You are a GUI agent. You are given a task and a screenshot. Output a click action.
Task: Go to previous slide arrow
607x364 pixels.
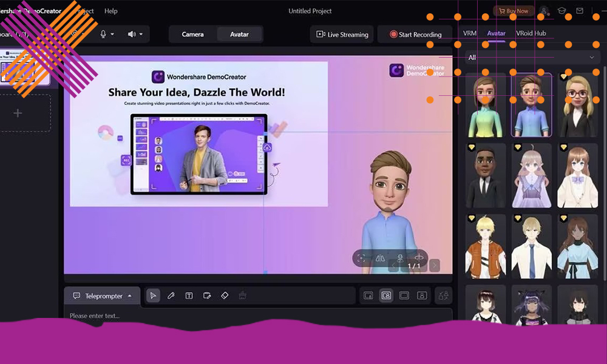(x=393, y=265)
